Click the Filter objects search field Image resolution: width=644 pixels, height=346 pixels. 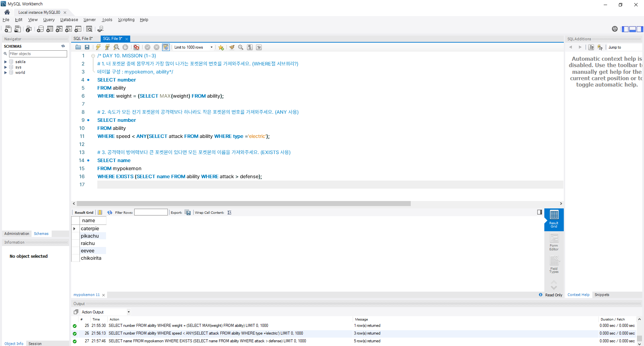pos(38,54)
